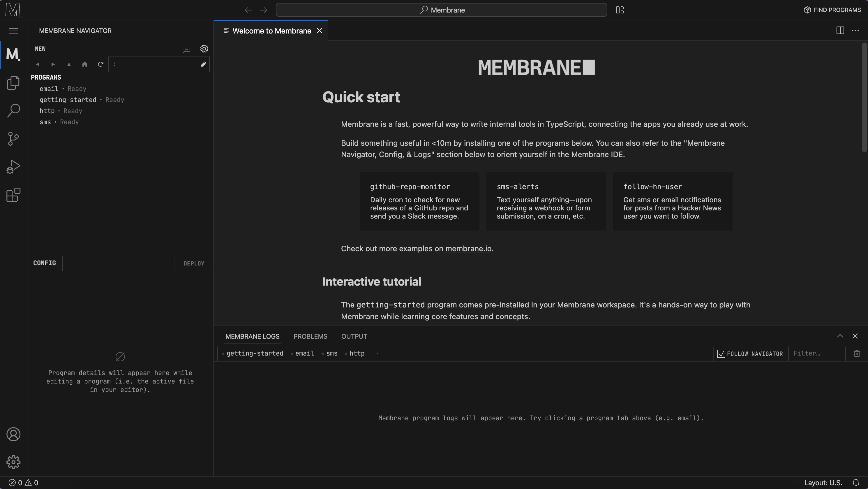Split the editor to the right
Viewport: 868px width, 489px height.
click(840, 31)
